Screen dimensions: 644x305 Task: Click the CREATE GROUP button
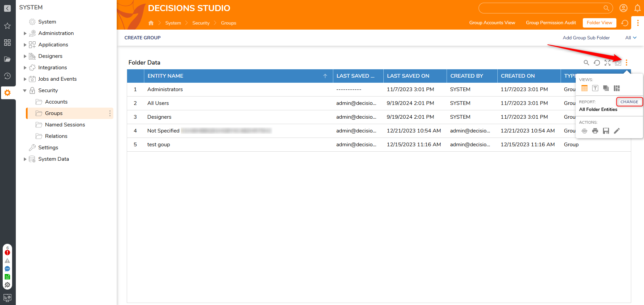point(143,38)
